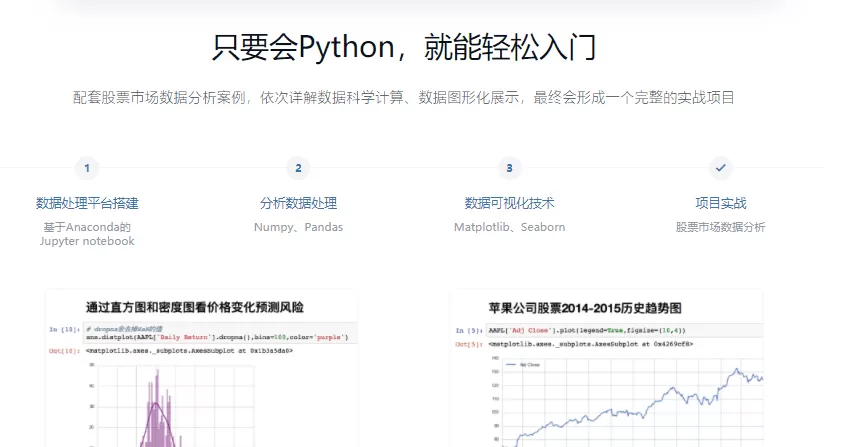The height and width of the screenshot is (447, 851).
Task: Click the step 3 circle marker
Action: 509,168
